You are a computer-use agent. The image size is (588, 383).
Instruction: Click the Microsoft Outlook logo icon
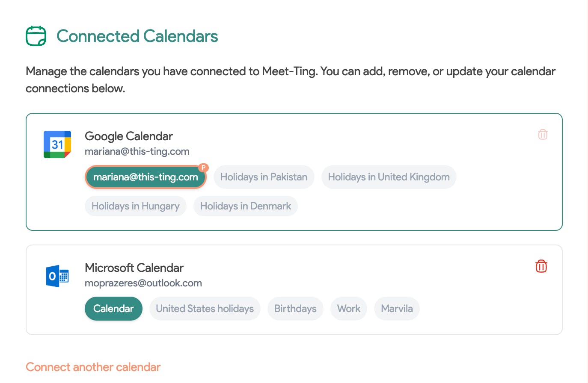tap(57, 276)
